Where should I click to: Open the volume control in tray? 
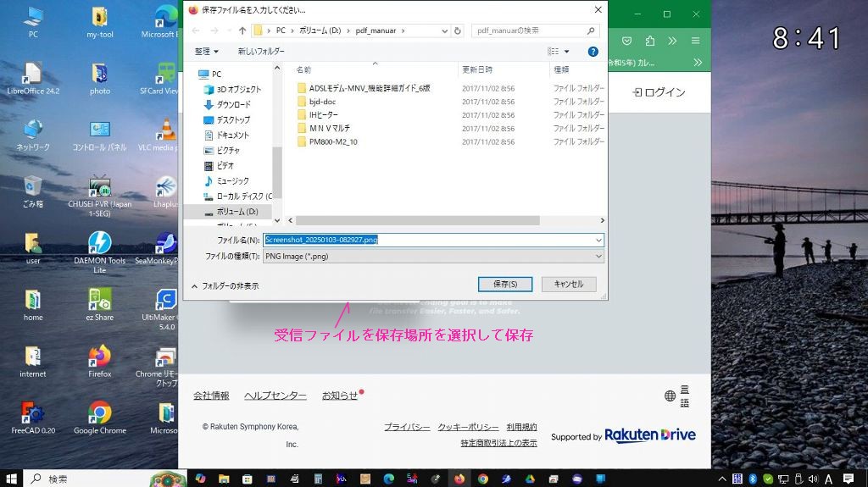point(813,479)
